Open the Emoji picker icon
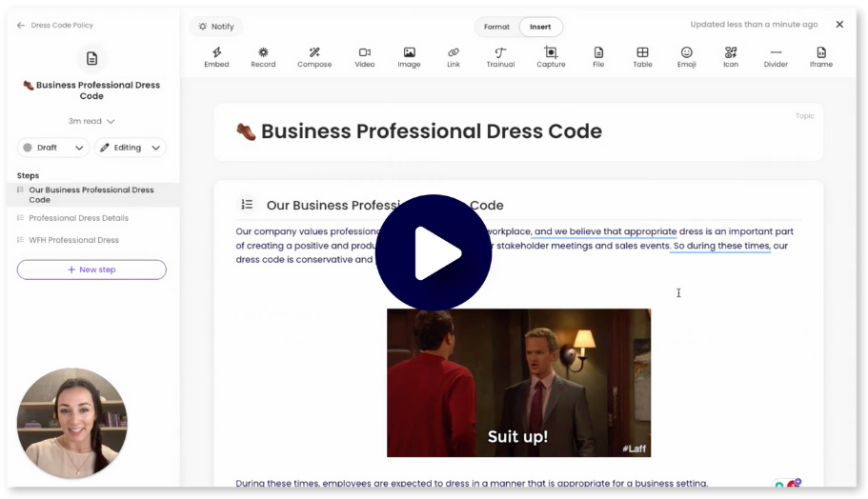The width and height of the screenshot is (868, 499). pos(686,53)
